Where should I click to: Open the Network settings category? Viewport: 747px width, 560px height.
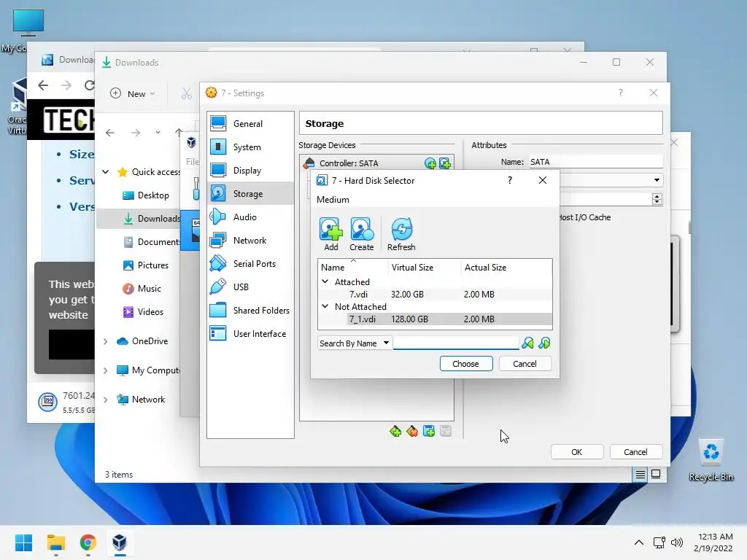tap(251, 241)
